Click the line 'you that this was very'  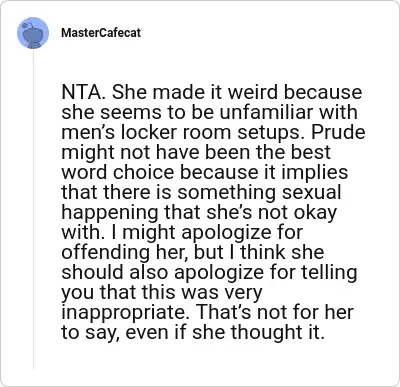(x=162, y=293)
